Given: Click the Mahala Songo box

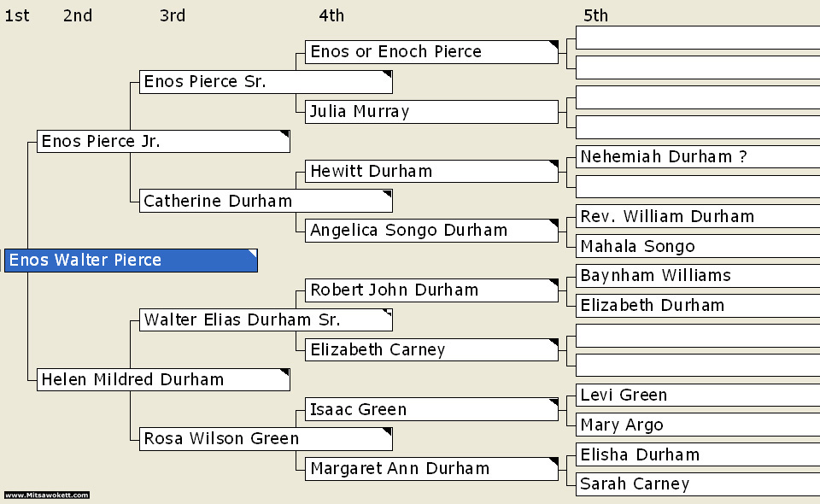Looking at the screenshot, I should click(698, 246).
